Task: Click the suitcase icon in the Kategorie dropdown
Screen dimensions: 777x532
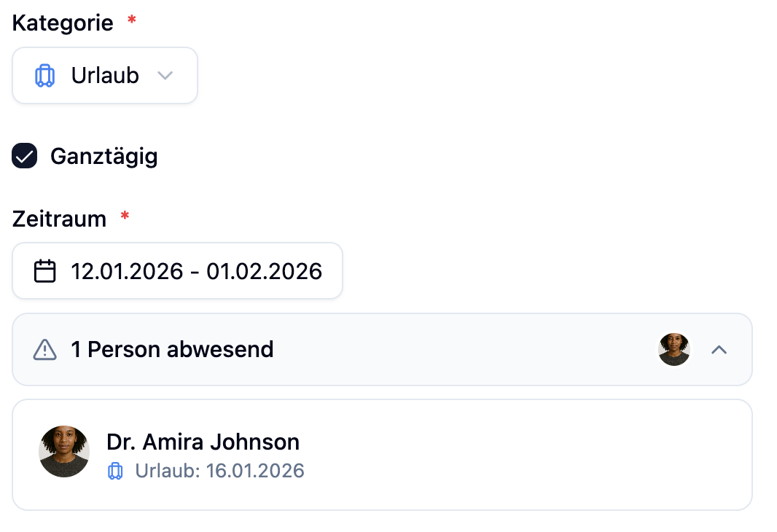Action: coord(45,76)
